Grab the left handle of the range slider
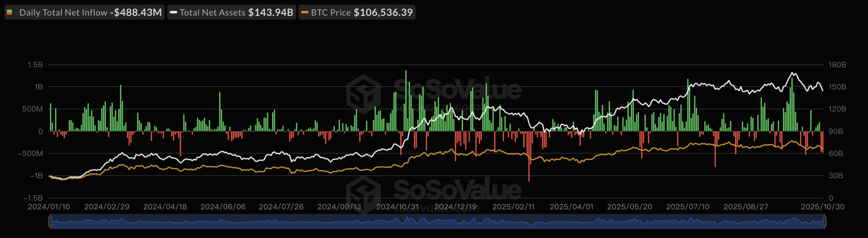The width and height of the screenshot is (868, 238). tap(50, 221)
